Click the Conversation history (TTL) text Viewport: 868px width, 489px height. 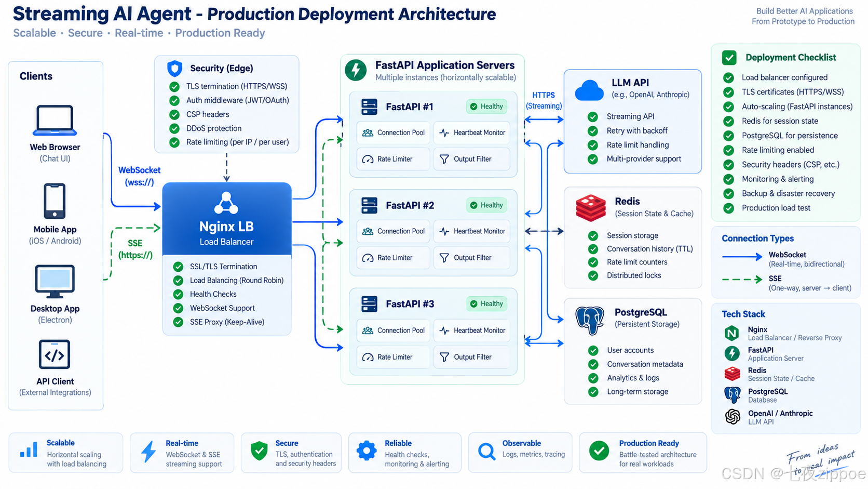[650, 249]
